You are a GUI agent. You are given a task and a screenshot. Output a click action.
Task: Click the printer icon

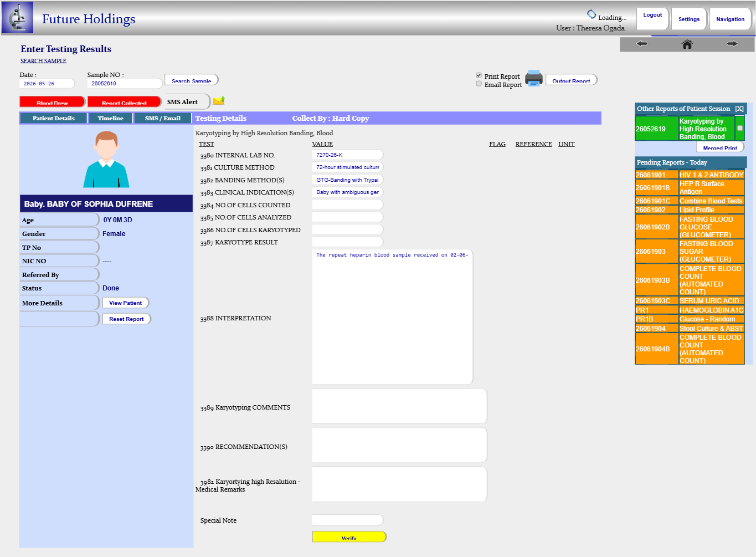pyautogui.click(x=534, y=78)
